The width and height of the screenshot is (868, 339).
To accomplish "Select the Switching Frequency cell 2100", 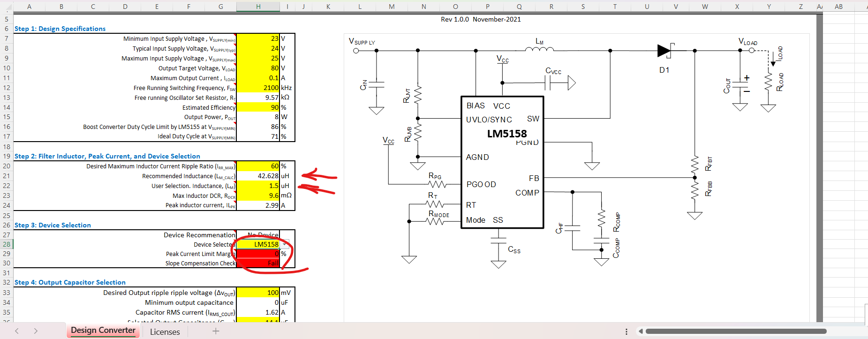I will point(258,88).
